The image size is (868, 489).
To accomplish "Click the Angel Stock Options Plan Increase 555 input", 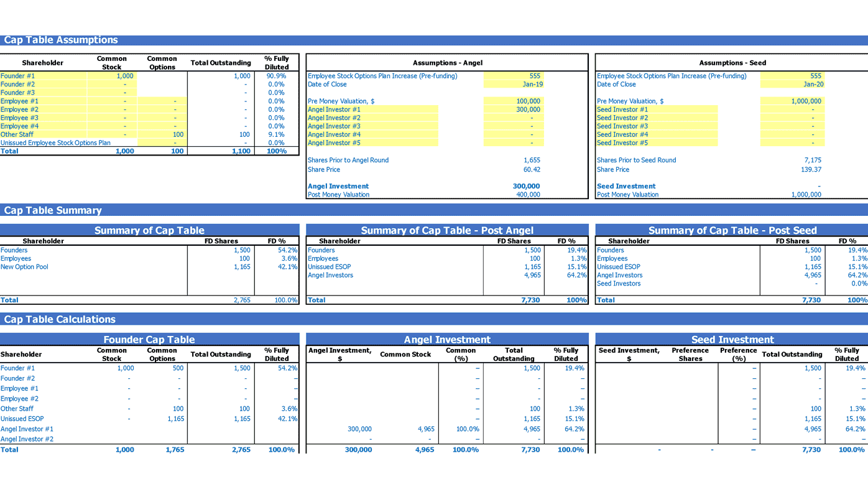I will 514,76.
